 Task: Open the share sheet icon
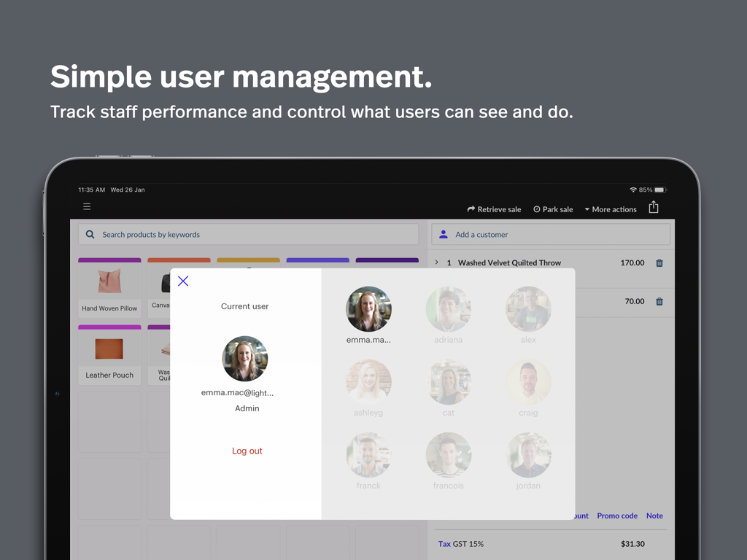pyautogui.click(x=653, y=206)
